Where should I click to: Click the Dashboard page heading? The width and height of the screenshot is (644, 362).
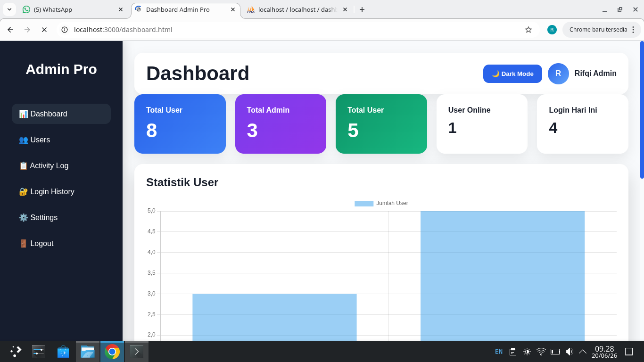coord(198,74)
